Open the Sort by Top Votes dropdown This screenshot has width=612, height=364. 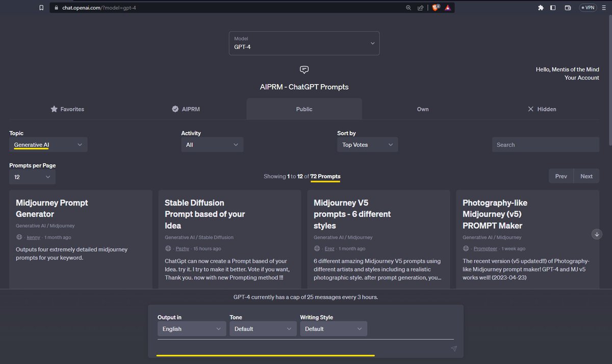pos(367,145)
